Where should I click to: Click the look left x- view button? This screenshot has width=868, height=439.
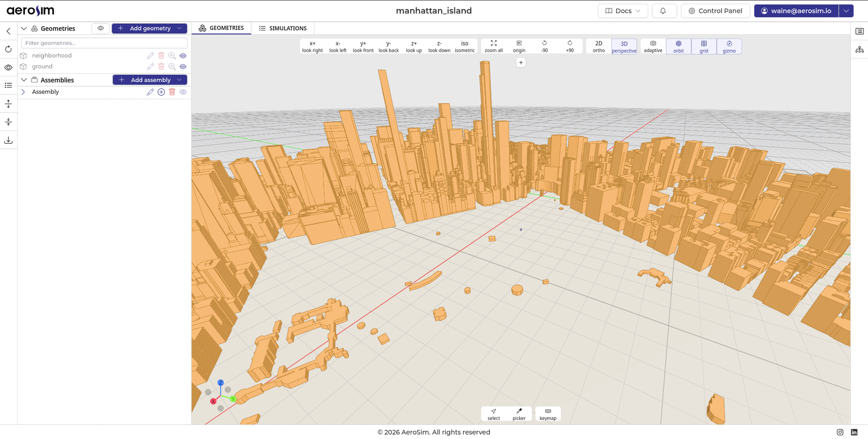click(337, 47)
